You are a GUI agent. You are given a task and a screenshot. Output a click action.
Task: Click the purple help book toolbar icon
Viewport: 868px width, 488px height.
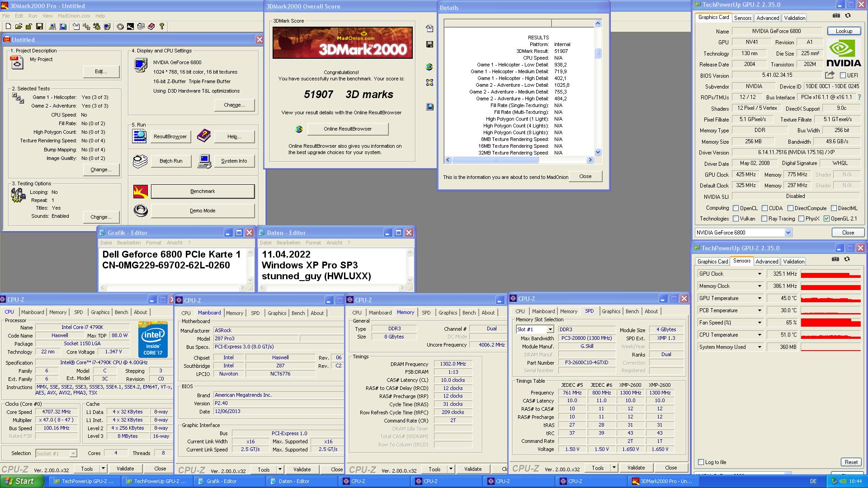pos(151,27)
